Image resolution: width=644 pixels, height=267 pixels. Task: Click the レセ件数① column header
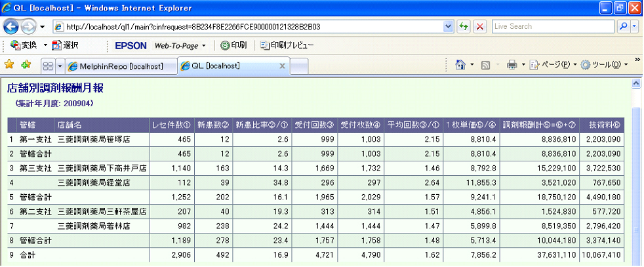click(x=171, y=125)
